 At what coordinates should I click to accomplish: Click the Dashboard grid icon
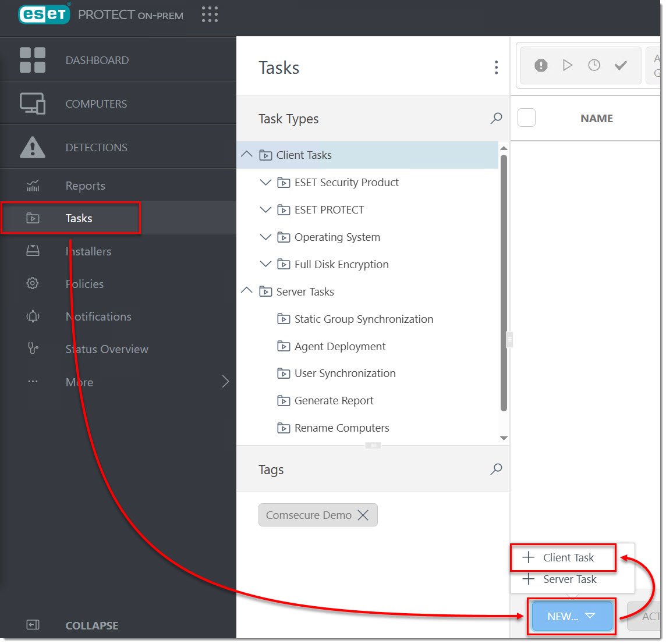[x=32, y=60]
